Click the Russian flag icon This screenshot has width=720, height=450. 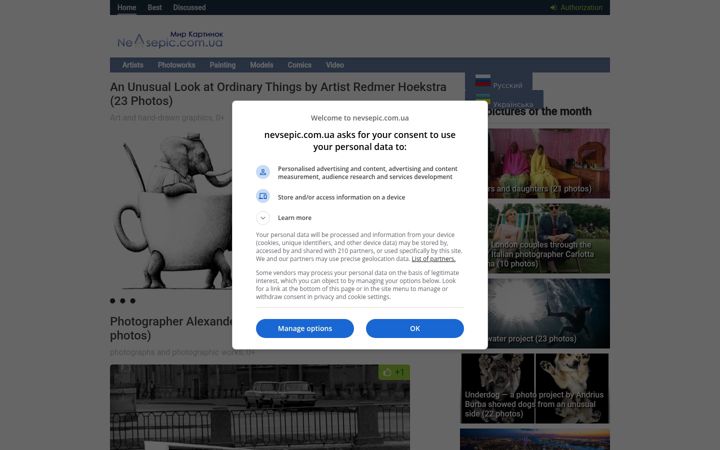coord(483,81)
